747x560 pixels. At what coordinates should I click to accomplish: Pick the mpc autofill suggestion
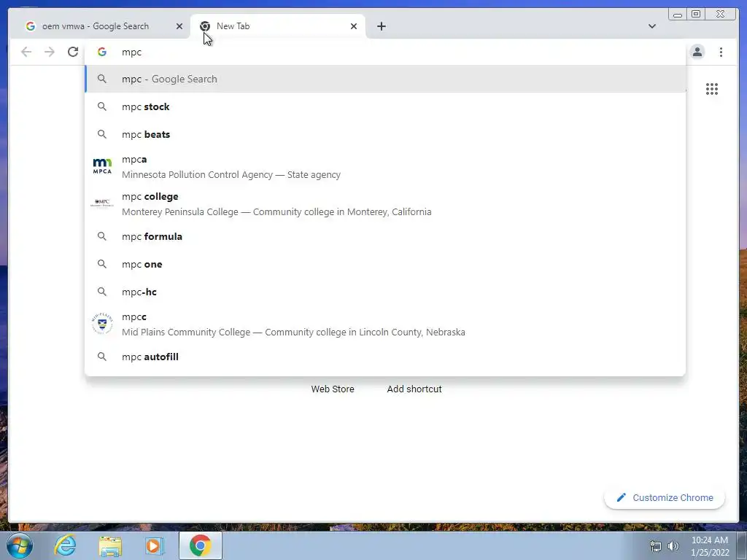385,357
